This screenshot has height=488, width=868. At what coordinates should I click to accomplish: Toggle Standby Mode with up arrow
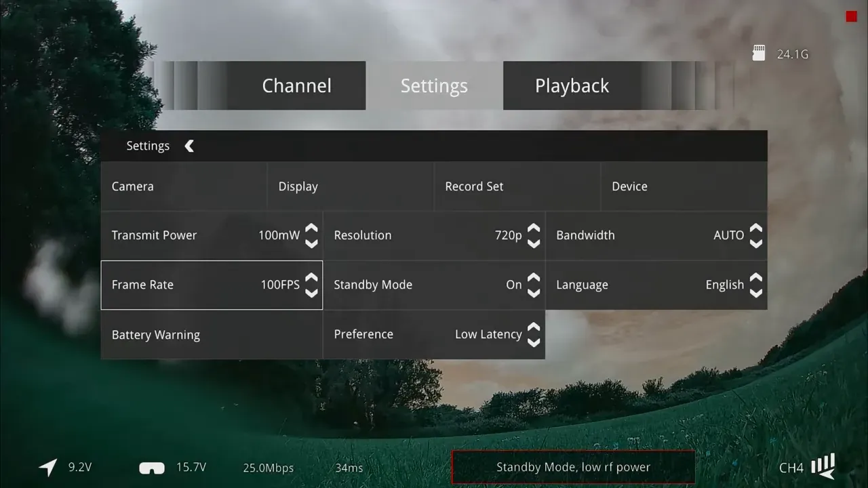(x=534, y=278)
